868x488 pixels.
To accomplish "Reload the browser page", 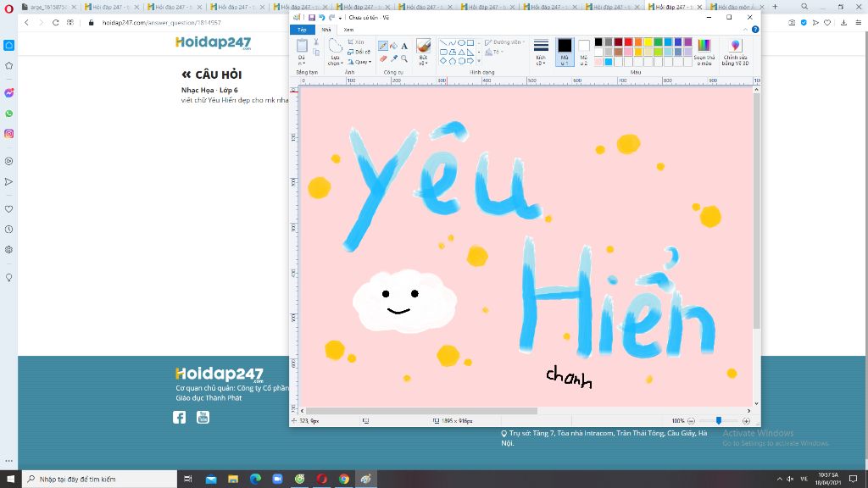I will [x=55, y=23].
